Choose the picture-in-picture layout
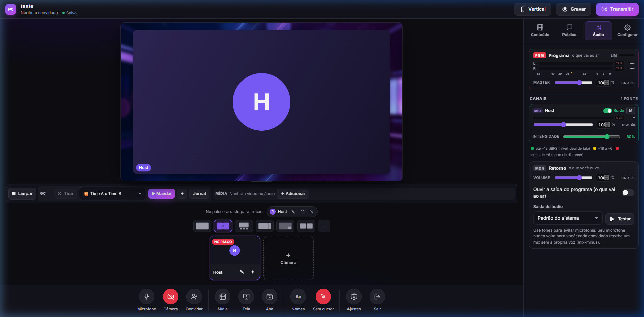 285,226
